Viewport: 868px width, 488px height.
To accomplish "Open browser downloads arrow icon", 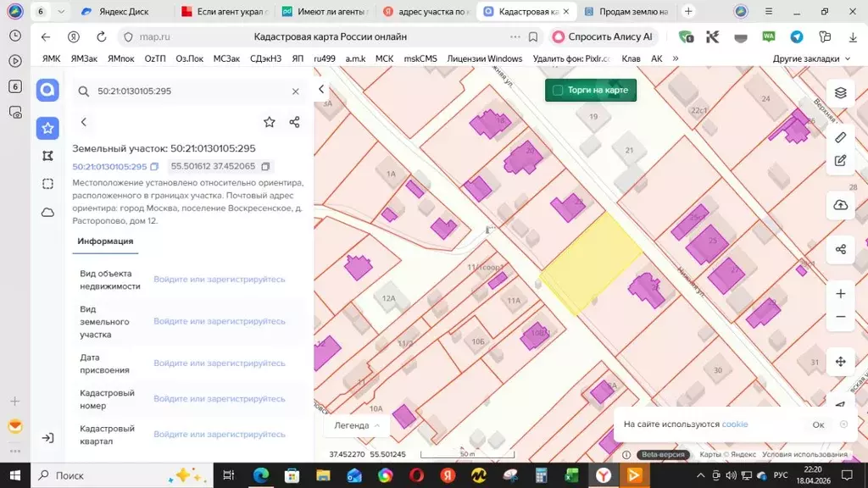I will click(853, 36).
